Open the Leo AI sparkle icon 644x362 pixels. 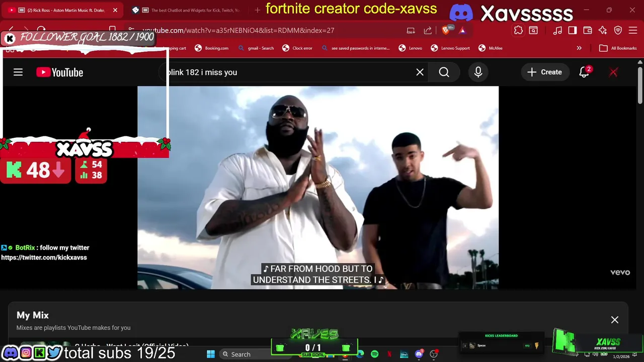click(x=603, y=30)
